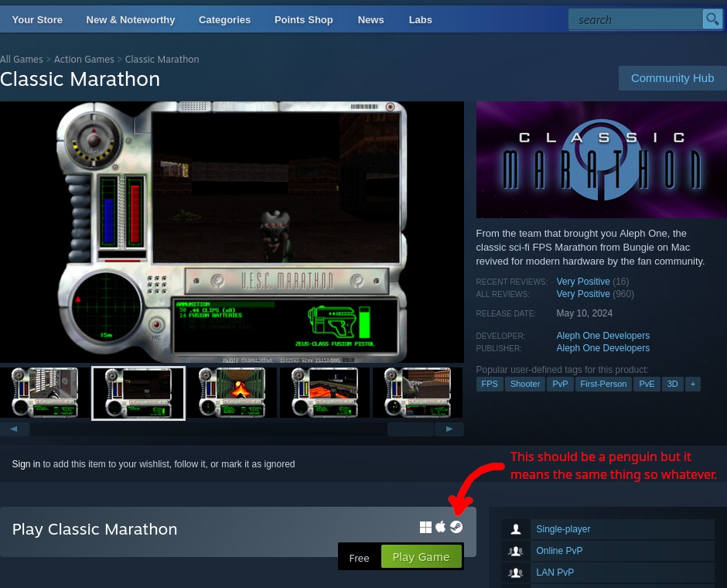Open Online PvP category link

560,551
